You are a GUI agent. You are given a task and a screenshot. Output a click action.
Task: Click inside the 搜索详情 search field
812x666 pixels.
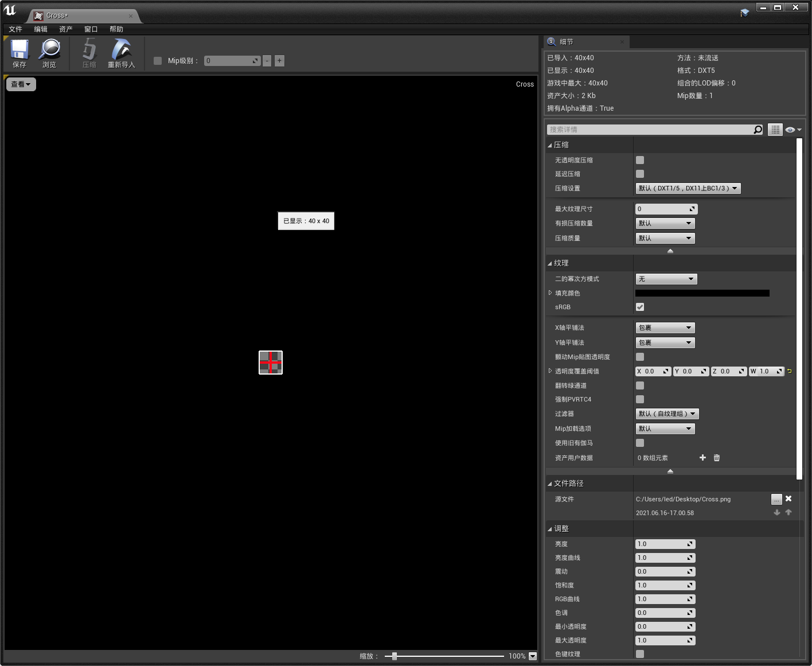click(654, 129)
